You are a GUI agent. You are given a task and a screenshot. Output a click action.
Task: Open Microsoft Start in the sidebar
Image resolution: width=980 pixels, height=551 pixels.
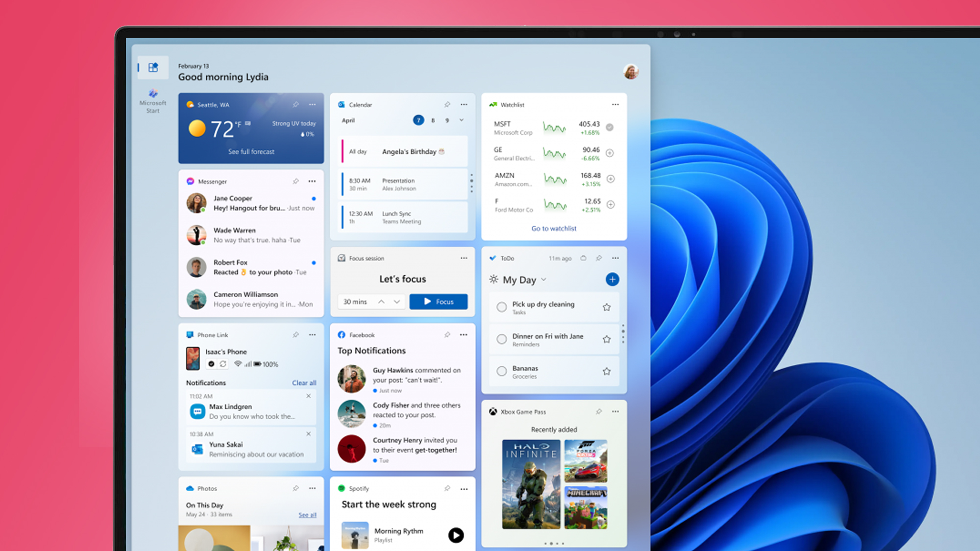[x=153, y=101]
